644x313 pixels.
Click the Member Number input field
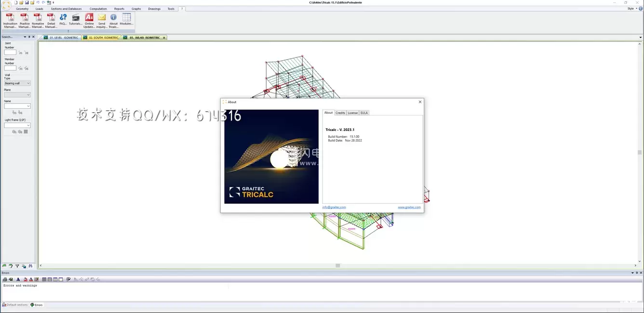(10, 68)
